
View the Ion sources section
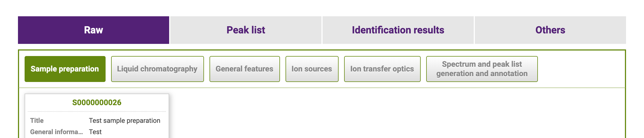(312, 69)
